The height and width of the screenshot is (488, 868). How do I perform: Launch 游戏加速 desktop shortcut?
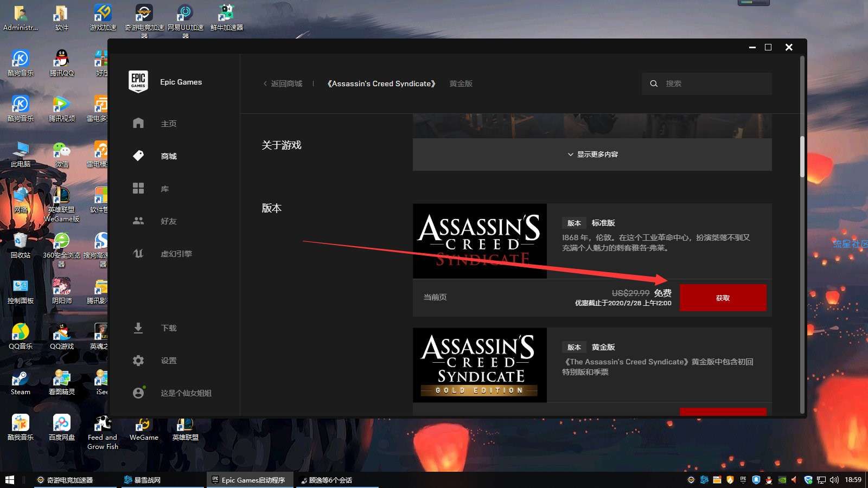pyautogui.click(x=103, y=17)
